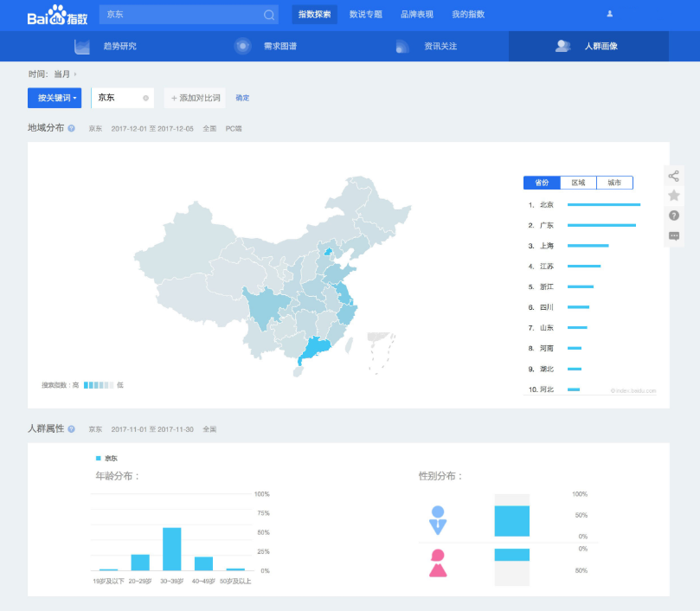
Task: Open the 品牌表现 nav item
Action: (x=417, y=15)
